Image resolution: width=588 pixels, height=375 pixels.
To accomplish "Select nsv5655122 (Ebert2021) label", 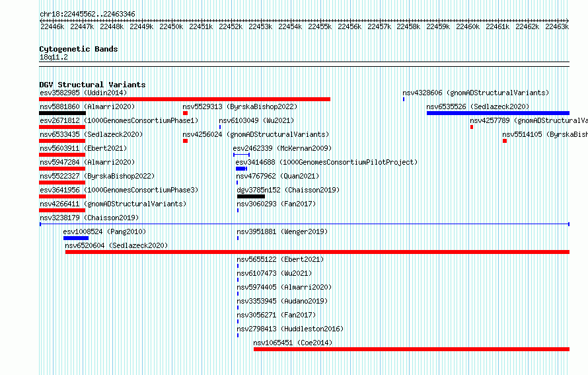I will click(280, 259).
